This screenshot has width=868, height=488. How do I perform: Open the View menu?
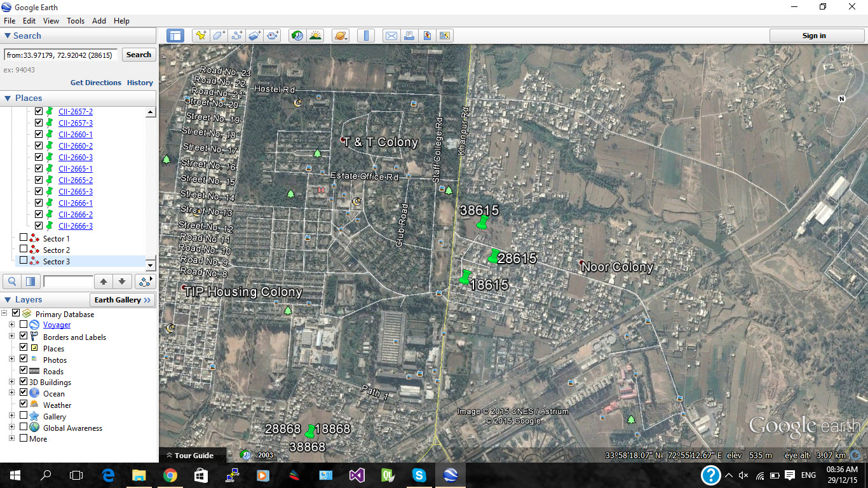coord(51,21)
